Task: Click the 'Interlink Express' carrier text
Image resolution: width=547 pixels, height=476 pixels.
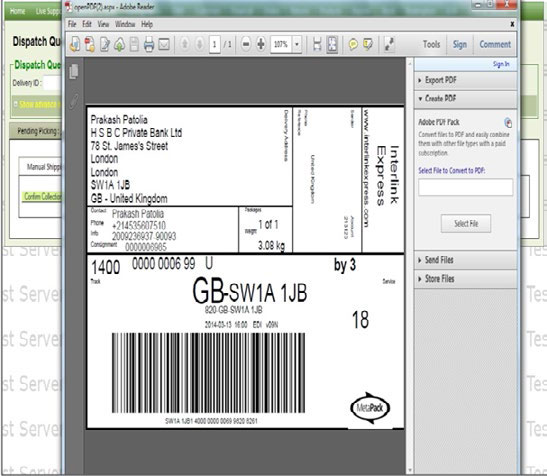Action: pos(387,175)
